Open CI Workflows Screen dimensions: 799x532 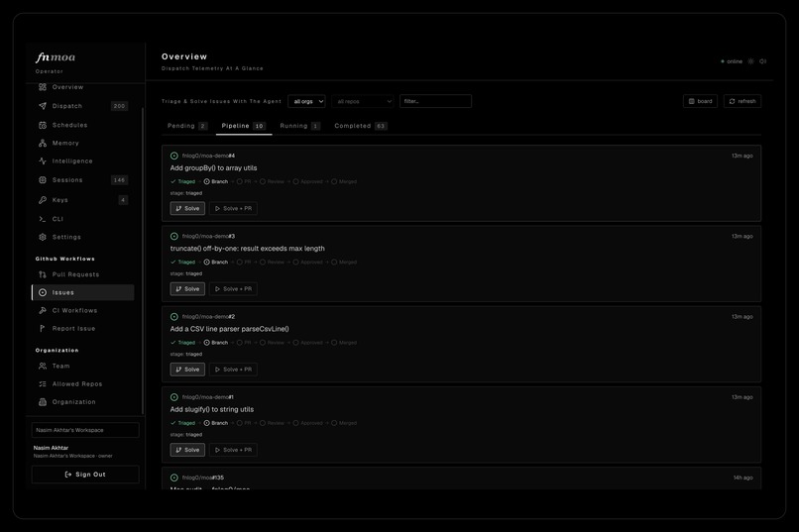(x=82, y=310)
